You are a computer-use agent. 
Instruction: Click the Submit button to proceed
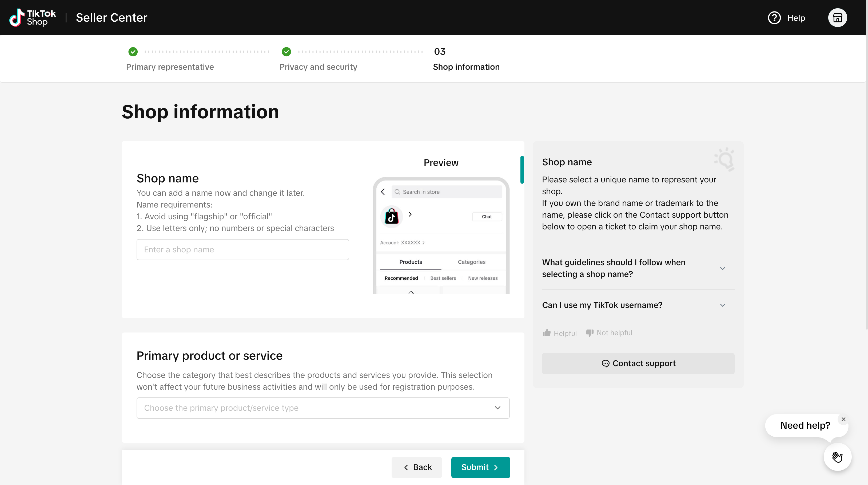[480, 467]
